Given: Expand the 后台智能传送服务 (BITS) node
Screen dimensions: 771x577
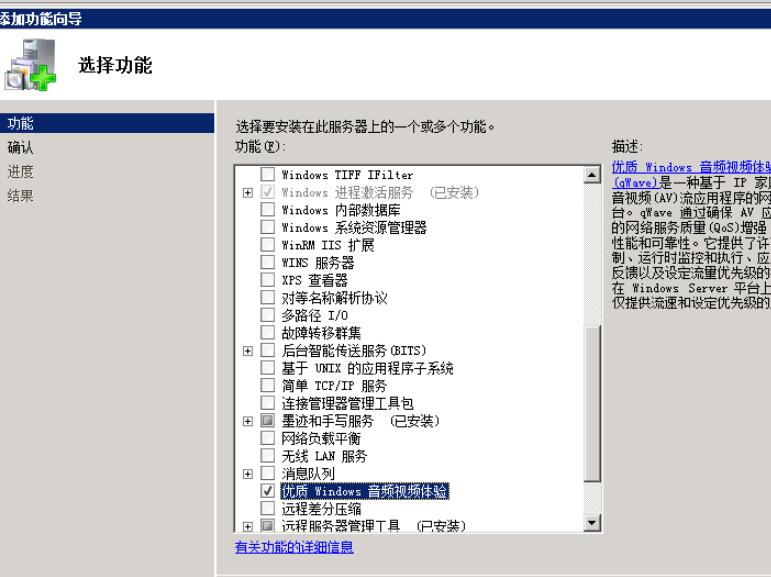Looking at the screenshot, I should click(x=248, y=351).
